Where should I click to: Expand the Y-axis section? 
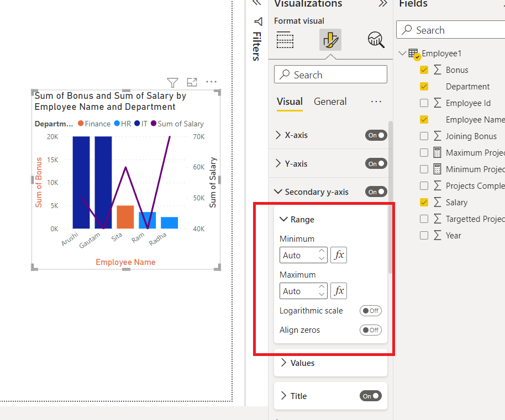point(278,163)
